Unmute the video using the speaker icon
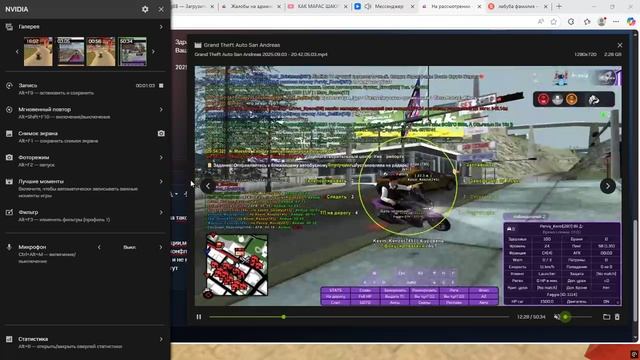Viewport: 640px width, 360px height. [x=557, y=317]
